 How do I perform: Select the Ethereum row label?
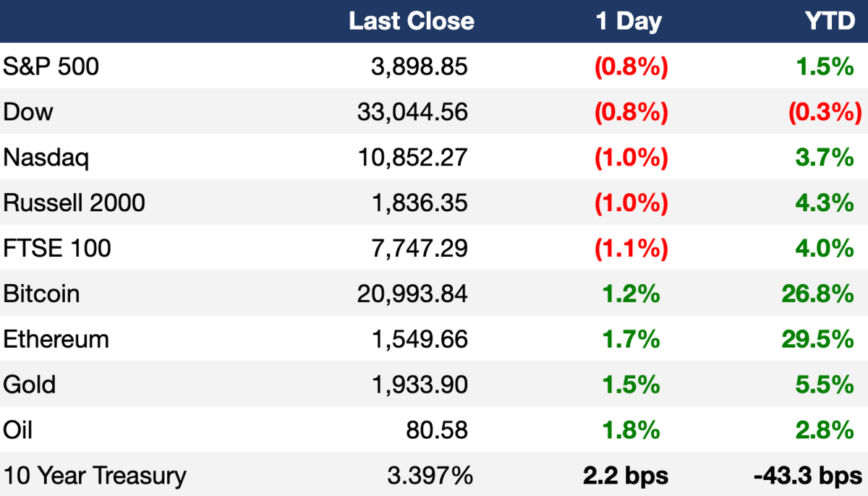click(56, 340)
